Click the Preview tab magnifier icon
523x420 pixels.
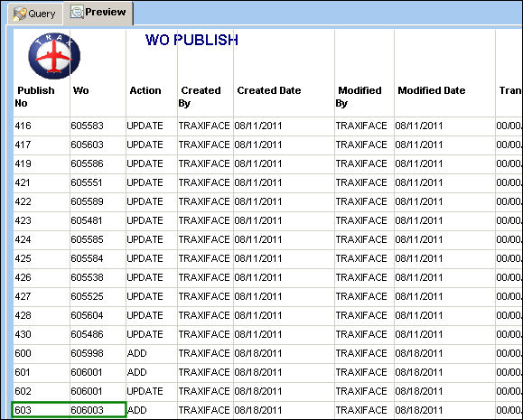pyautogui.click(x=77, y=13)
